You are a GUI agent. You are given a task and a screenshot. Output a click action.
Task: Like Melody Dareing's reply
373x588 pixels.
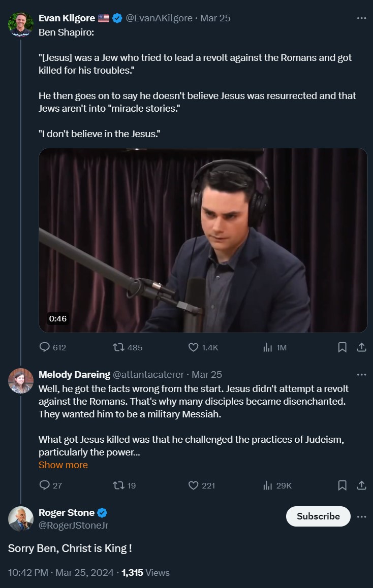[x=194, y=485]
